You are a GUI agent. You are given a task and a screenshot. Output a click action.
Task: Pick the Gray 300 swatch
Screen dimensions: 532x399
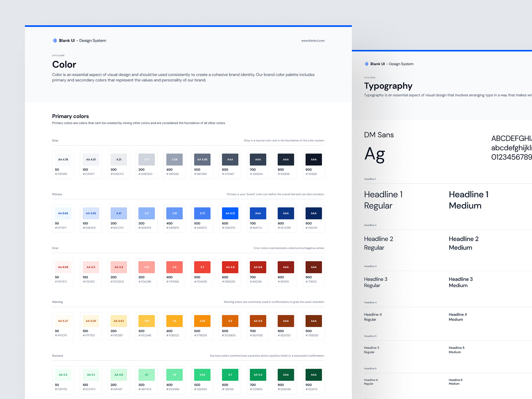147,160
